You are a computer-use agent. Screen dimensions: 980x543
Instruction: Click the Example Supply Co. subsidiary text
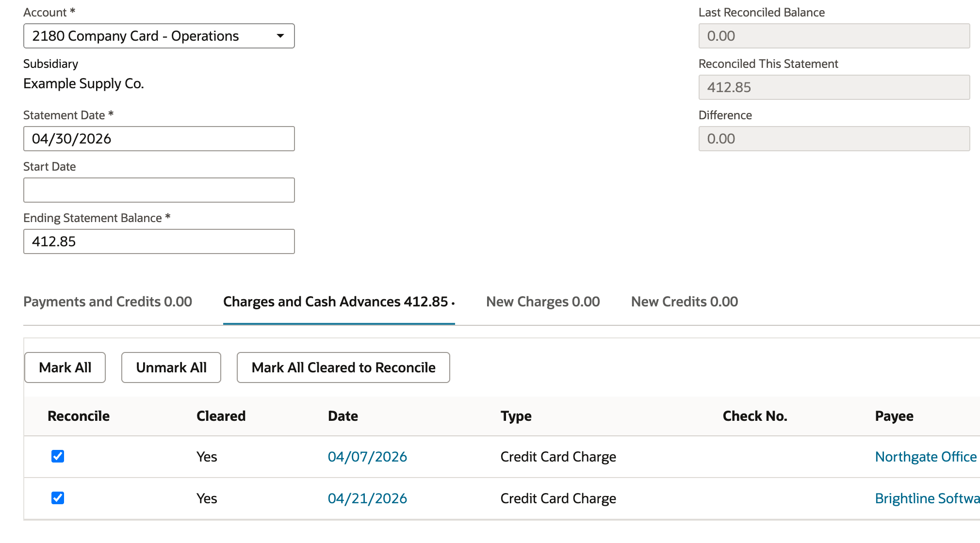click(x=83, y=83)
